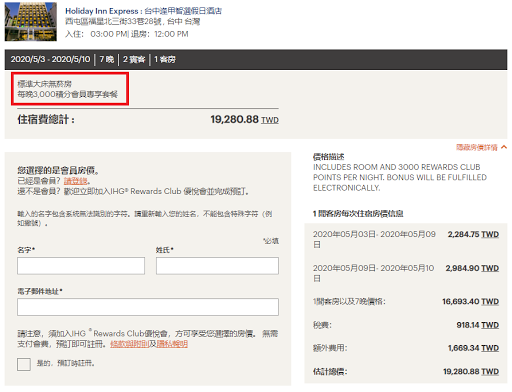Screen dimensions: 512x392
Task: Click the 價格描述 price description heading
Action: [x=329, y=157]
